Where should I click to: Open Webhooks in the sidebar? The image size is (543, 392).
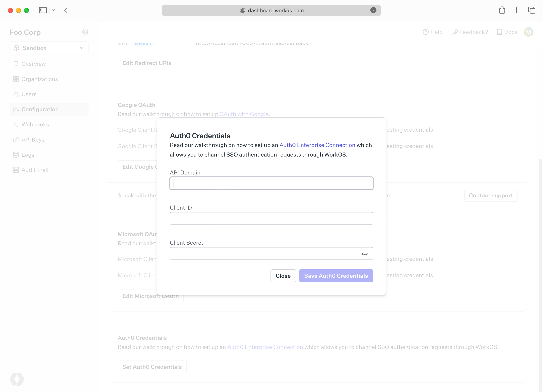(35, 125)
